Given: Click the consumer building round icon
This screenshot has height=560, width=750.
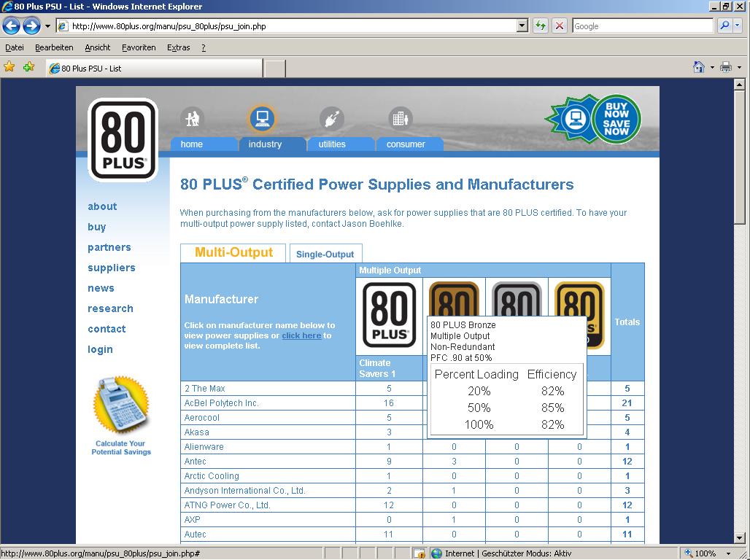Looking at the screenshot, I should click(401, 118).
